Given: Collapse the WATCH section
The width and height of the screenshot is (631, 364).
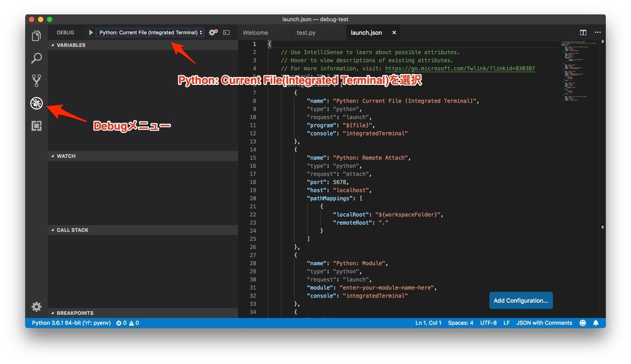Looking at the screenshot, I should (143, 156).
